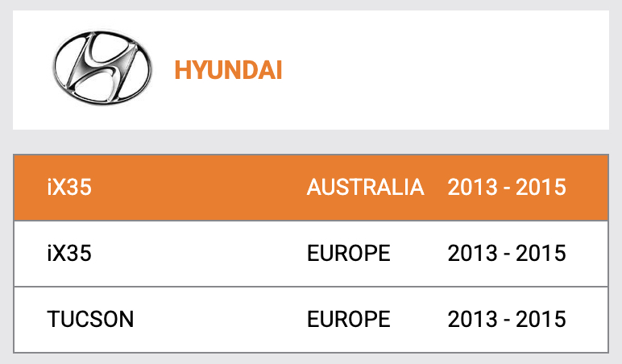Viewport: 622px width, 364px height.
Task: Click the year 2013 in orange row
Action: point(472,187)
